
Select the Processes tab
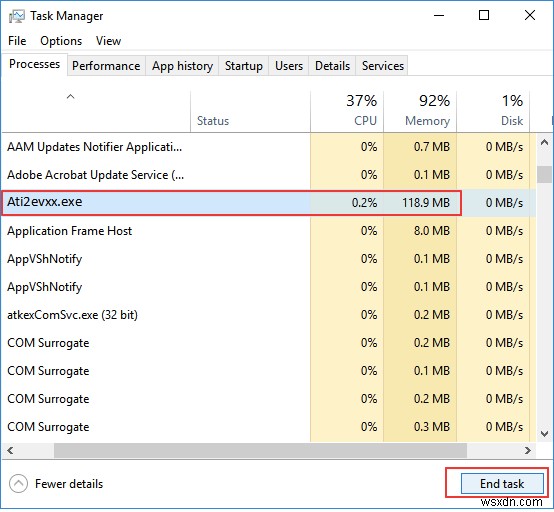click(x=35, y=64)
